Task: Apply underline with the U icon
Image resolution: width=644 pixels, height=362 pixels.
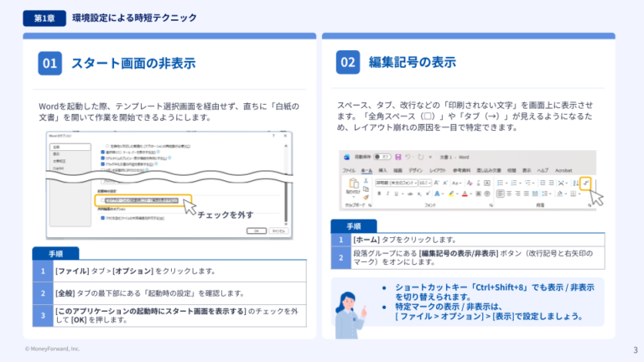Action: click(x=397, y=194)
